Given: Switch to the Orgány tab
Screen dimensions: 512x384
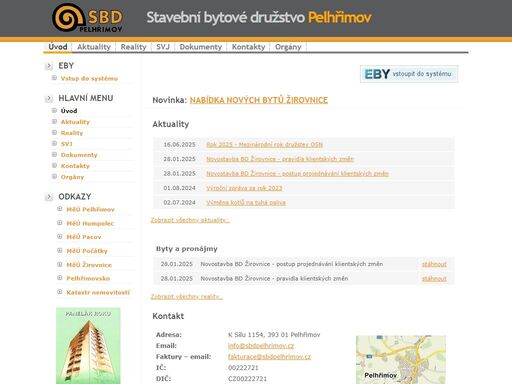Looking at the screenshot, I should tap(288, 47).
